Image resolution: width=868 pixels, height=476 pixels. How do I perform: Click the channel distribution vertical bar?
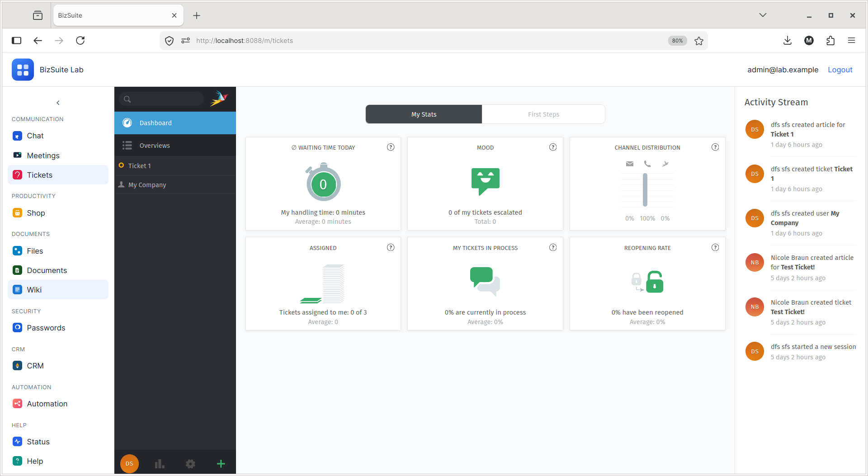tap(645, 190)
